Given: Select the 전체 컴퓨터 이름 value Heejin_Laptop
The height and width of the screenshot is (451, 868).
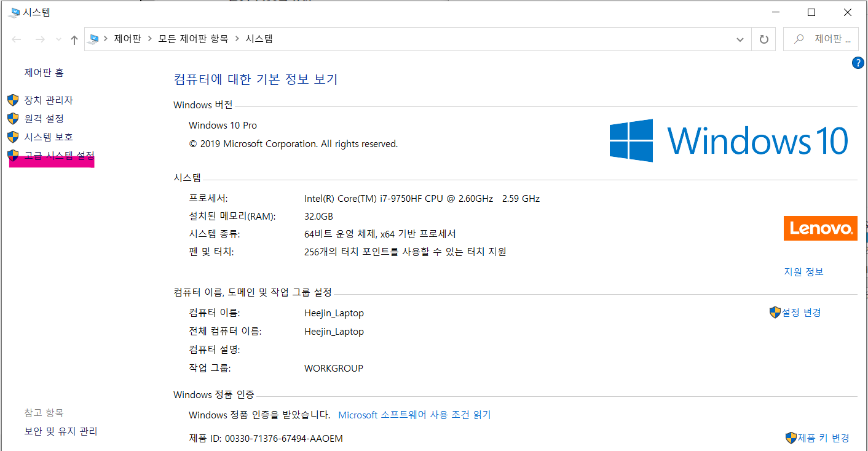Looking at the screenshot, I should [x=334, y=332].
